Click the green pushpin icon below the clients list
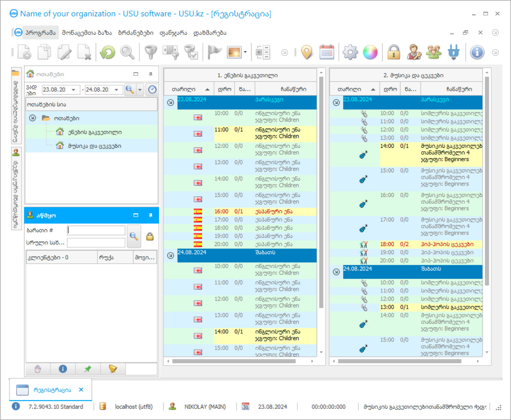This screenshot has width=511, height=420. (x=88, y=369)
